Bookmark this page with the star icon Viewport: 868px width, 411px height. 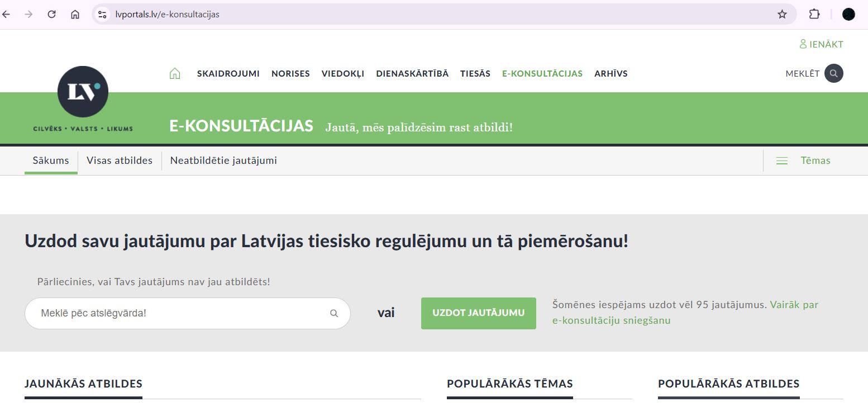point(782,15)
